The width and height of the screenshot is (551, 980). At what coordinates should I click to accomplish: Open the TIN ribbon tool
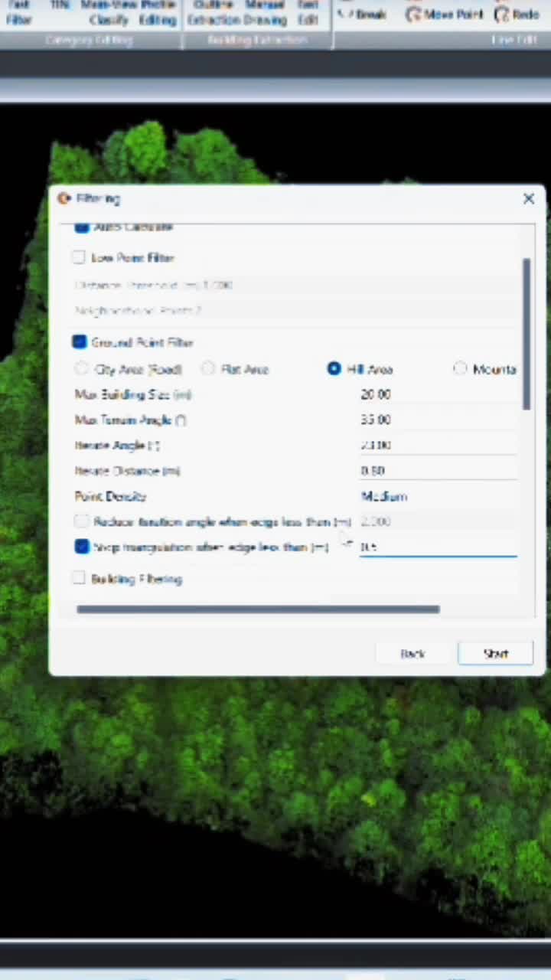[59, 5]
